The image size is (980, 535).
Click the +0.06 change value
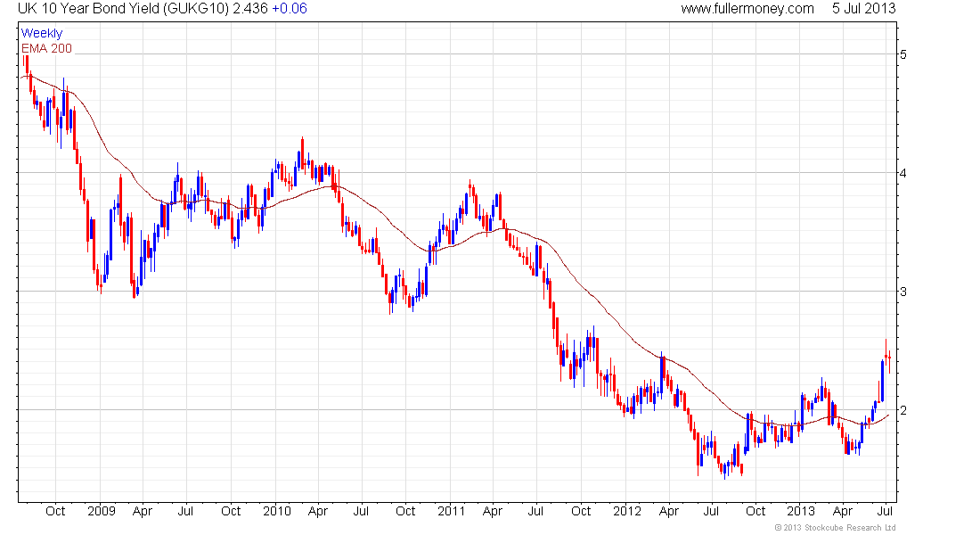290,9
